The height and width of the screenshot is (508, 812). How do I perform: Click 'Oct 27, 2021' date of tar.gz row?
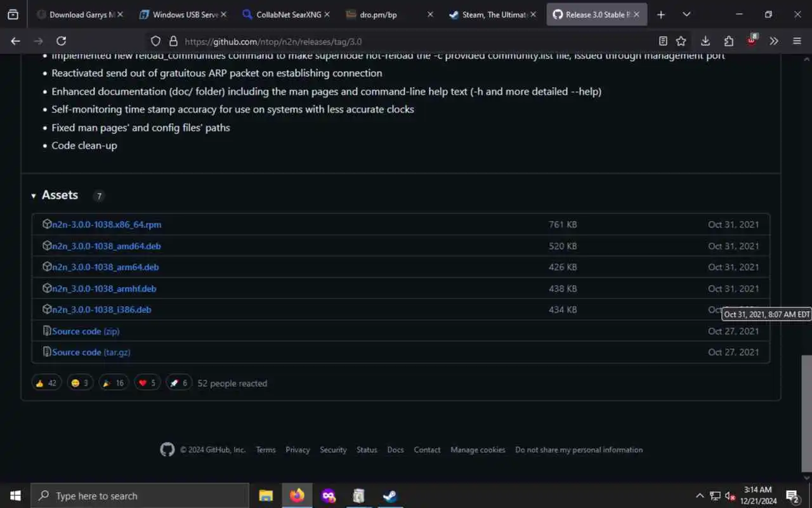733,352
